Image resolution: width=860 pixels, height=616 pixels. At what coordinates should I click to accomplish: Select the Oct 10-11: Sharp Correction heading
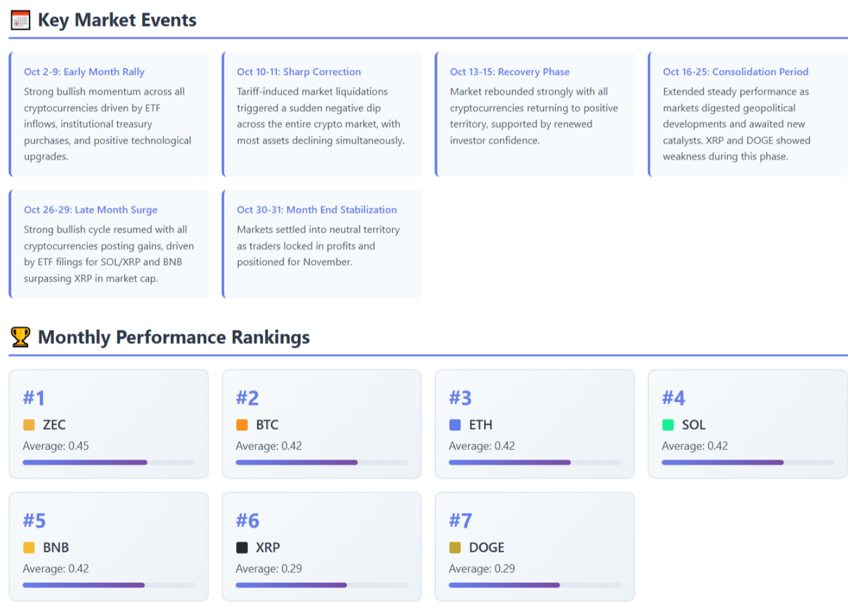298,72
